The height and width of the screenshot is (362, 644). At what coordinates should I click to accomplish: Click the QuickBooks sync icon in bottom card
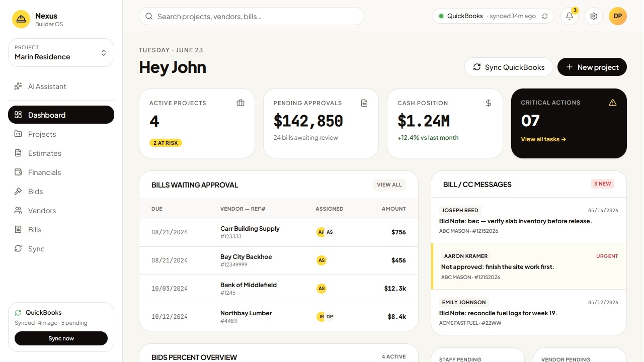click(18, 313)
